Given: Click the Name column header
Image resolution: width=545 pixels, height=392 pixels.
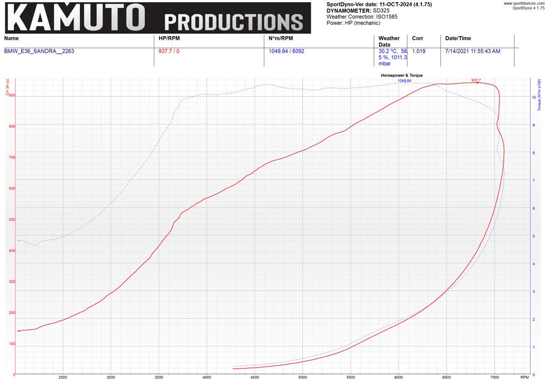Looking at the screenshot, I should [11, 38].
